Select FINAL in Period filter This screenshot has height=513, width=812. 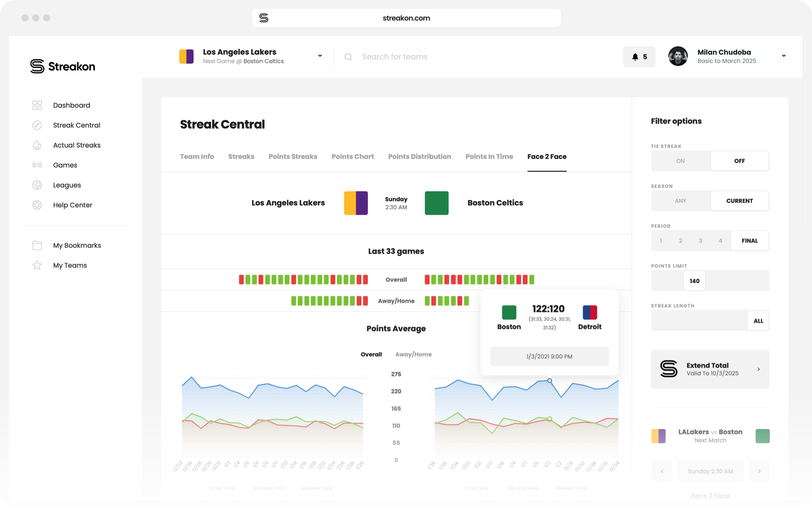point(750,241)
